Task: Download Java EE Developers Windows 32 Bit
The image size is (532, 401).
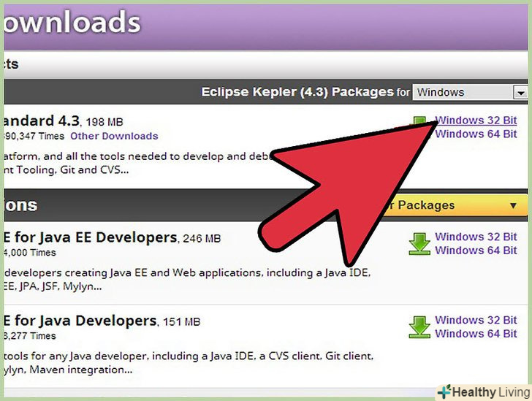Action: (476, 237)
